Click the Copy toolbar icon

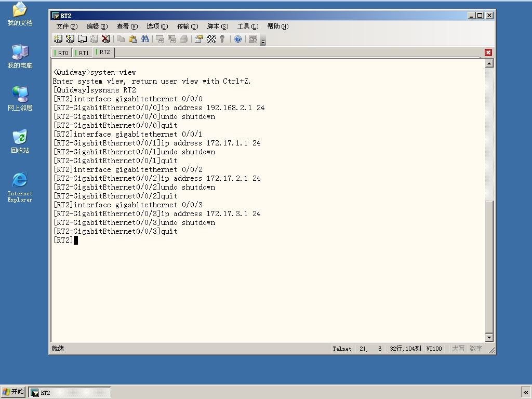coord(121,39)
